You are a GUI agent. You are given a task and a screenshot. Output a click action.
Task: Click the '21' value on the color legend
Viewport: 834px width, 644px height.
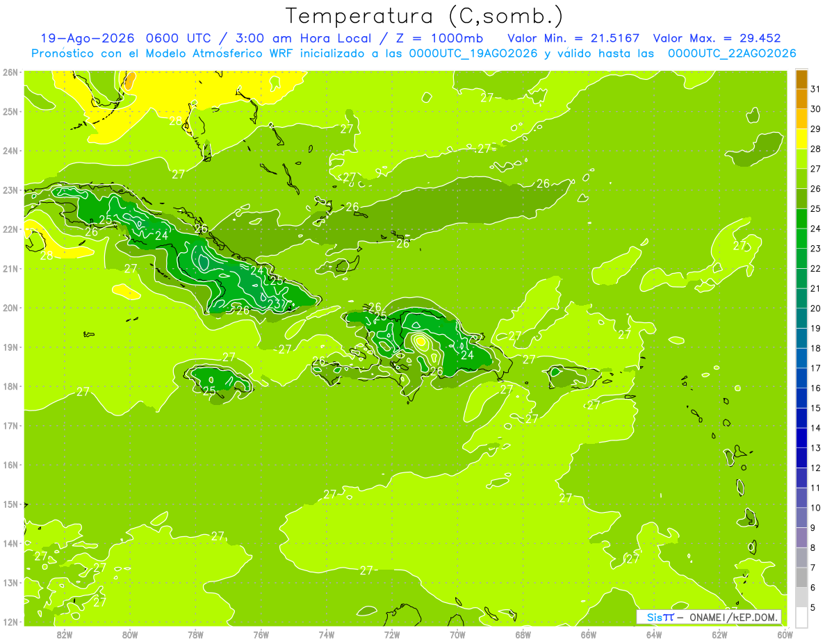(816, 289)
